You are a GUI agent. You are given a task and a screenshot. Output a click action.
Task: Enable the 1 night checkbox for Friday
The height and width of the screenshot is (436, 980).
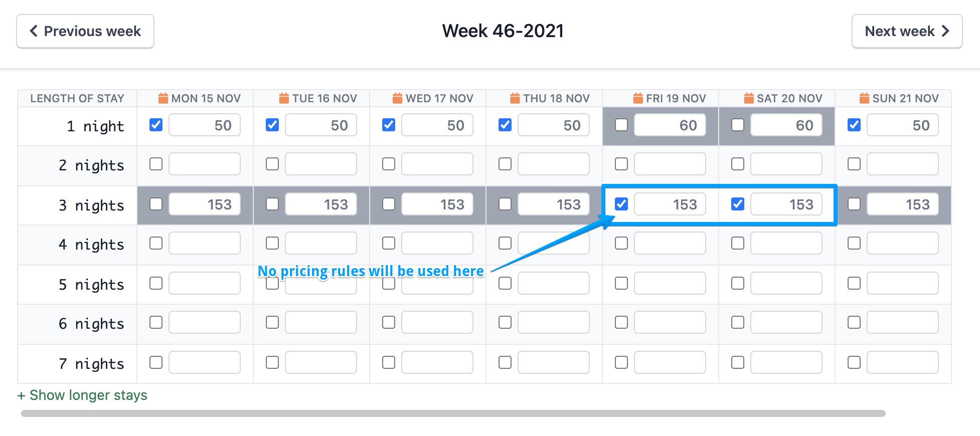click(621, 125)
